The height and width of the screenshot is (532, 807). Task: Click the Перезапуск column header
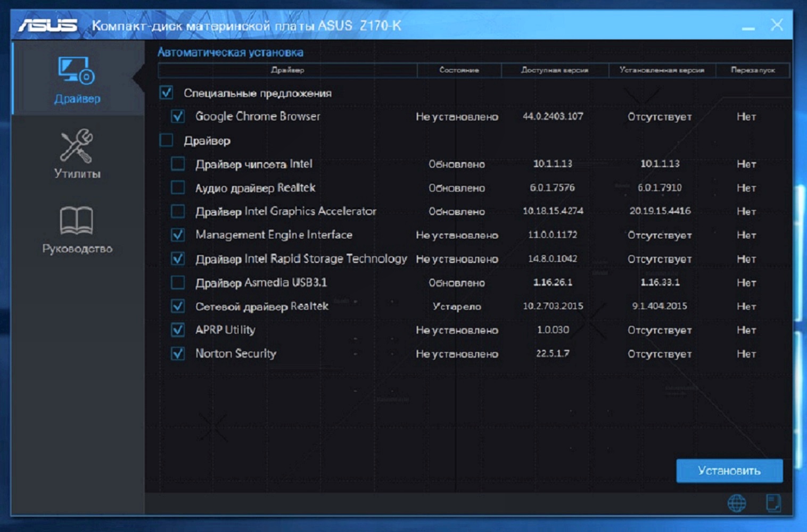click(753, 70)
